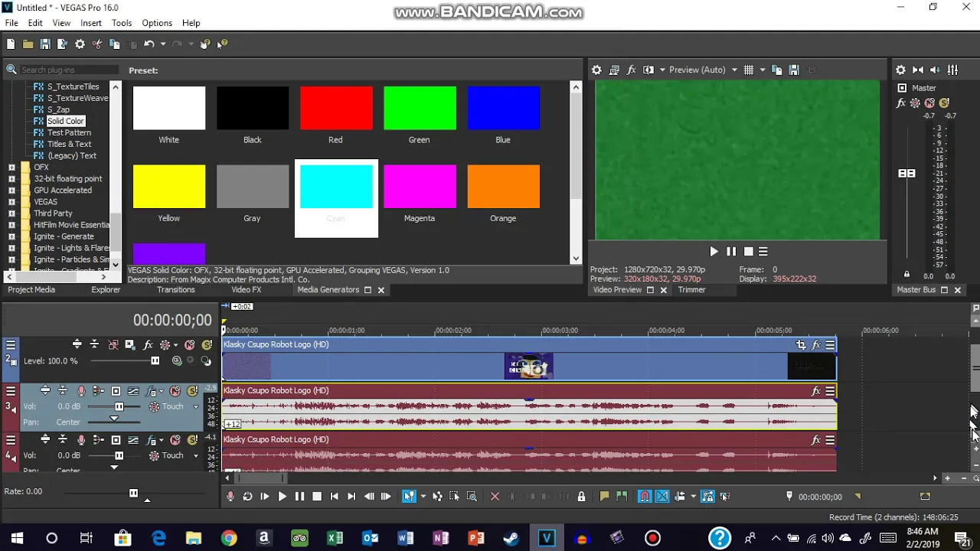Open automation mode Touch dropdown on track 3

pos(196,407)
